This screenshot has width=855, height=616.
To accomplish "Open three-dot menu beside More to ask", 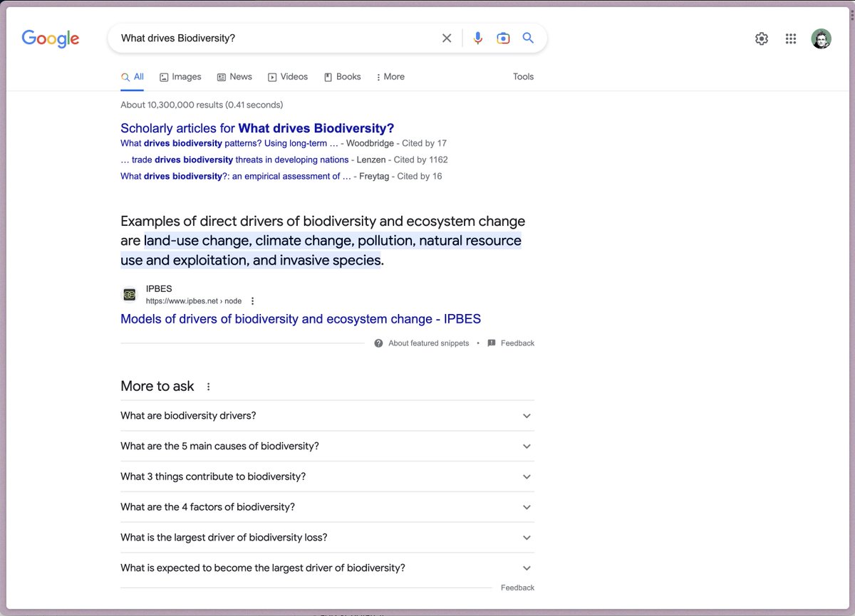I will pos(208,387).
